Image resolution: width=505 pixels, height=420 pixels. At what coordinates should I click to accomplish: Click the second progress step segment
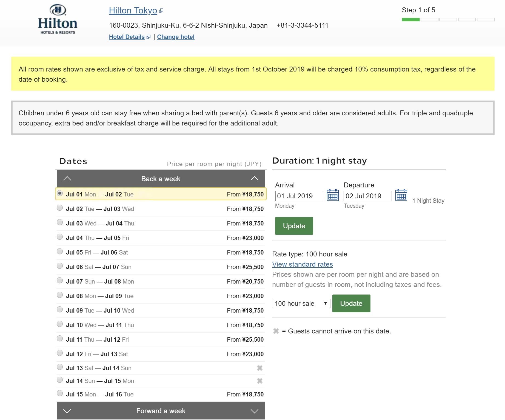point(429,19)
